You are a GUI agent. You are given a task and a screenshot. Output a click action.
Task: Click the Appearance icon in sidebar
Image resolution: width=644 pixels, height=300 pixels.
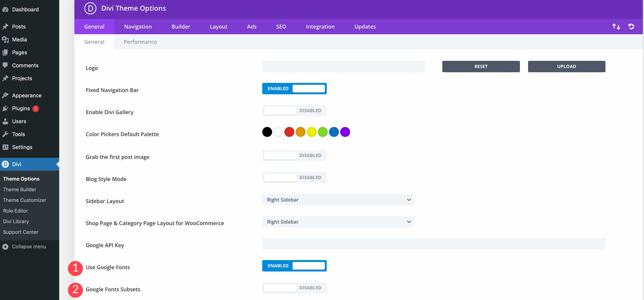tap(6, 95)
